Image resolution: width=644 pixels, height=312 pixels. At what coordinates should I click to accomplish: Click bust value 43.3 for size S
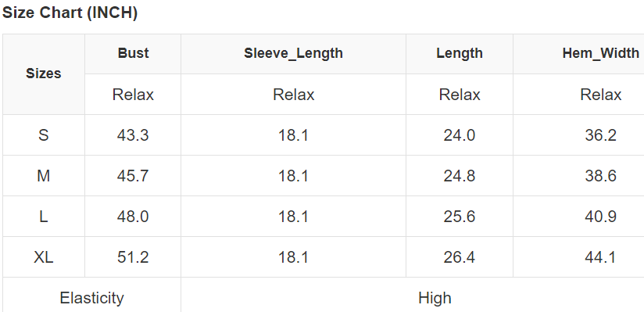coord(133,134)
